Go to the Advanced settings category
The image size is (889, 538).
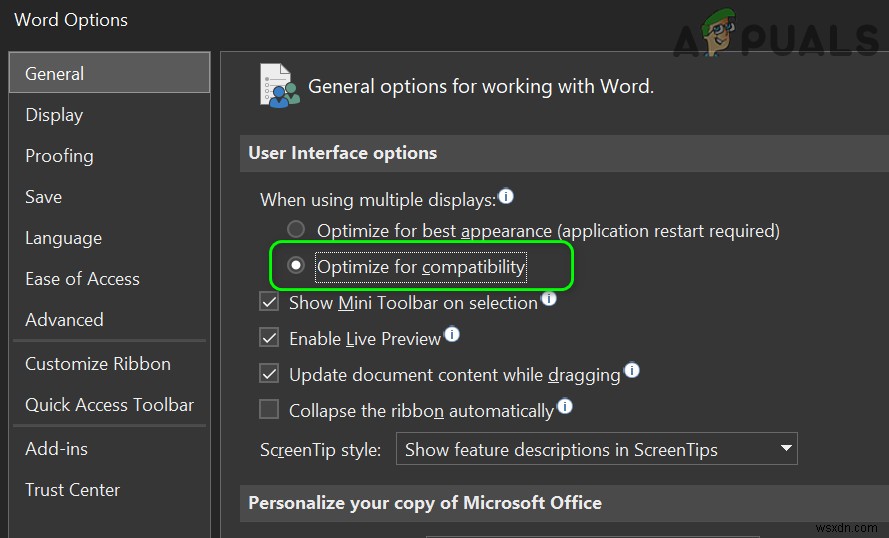(64, 320)
